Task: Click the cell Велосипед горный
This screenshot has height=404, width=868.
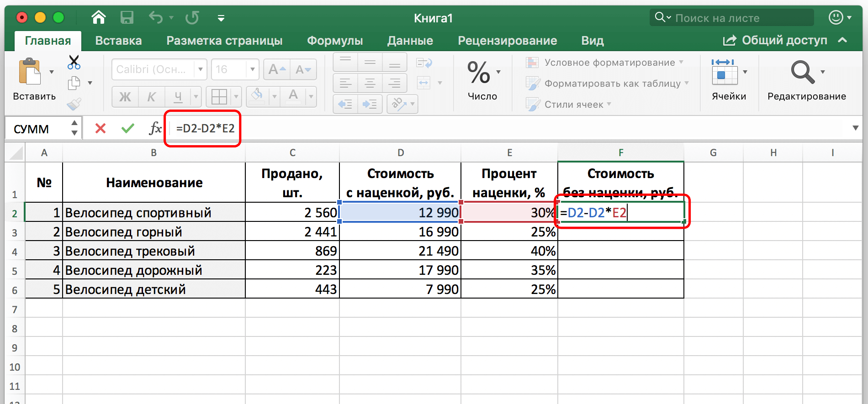Action: [153, 232]
